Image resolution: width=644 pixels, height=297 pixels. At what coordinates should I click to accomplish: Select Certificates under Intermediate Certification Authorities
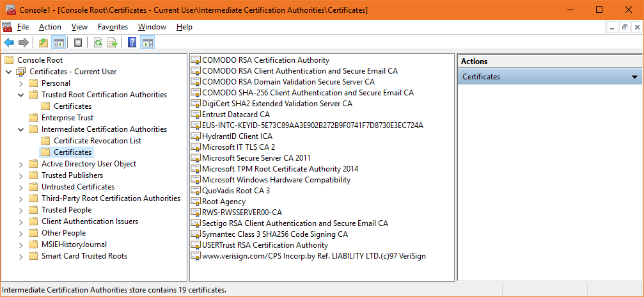tap(73, 152)
